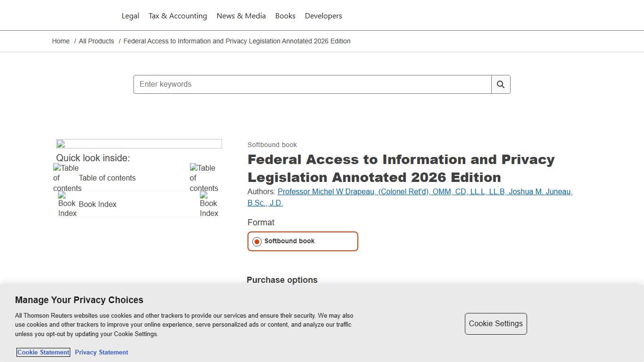Click the search magnifier icon
644x362 pixels.
coord(500,84)
